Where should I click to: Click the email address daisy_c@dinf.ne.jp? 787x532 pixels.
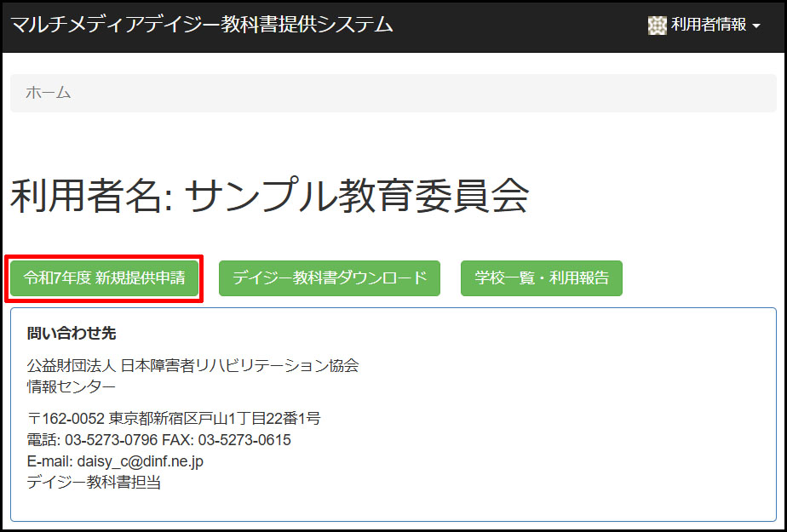tap(140, 461)
